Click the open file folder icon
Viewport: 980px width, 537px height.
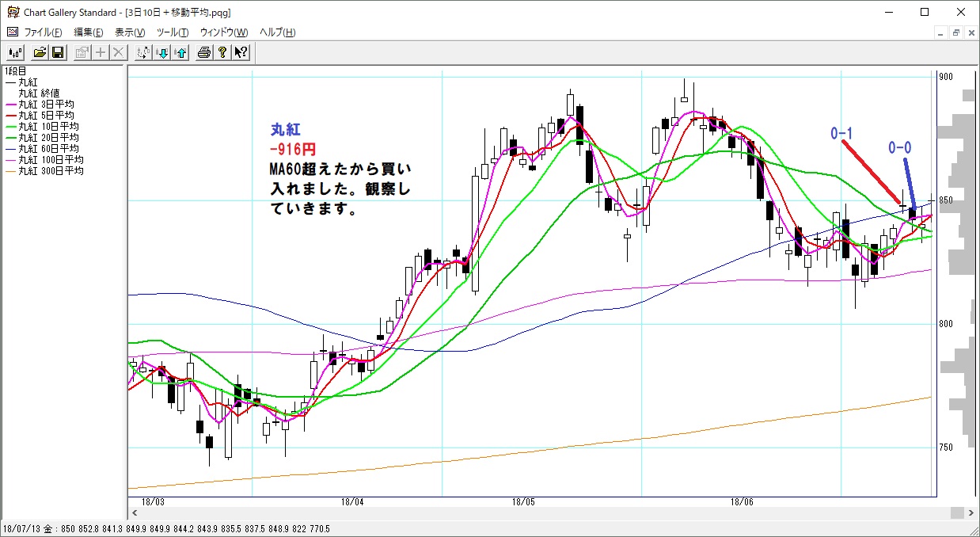tap(40, 52)
